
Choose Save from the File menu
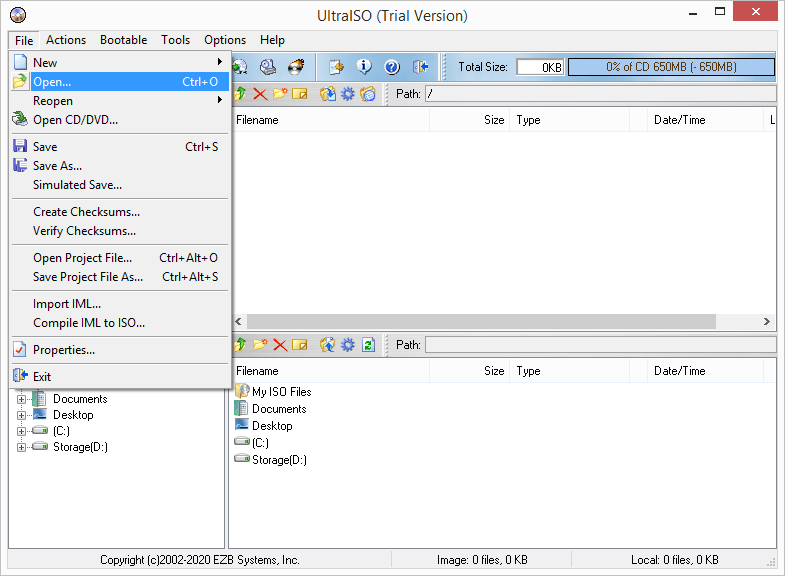120,147
